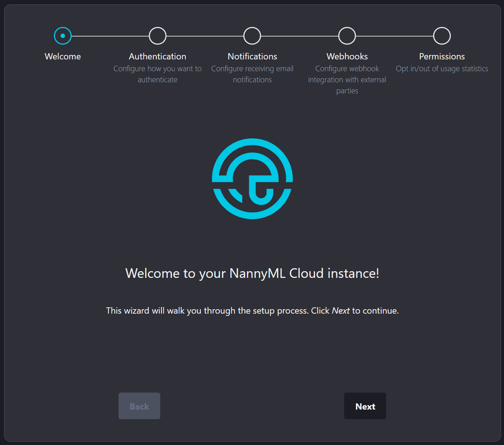504x445 pixels.
Task: Select the Authentication step circle
Action: 158,36
